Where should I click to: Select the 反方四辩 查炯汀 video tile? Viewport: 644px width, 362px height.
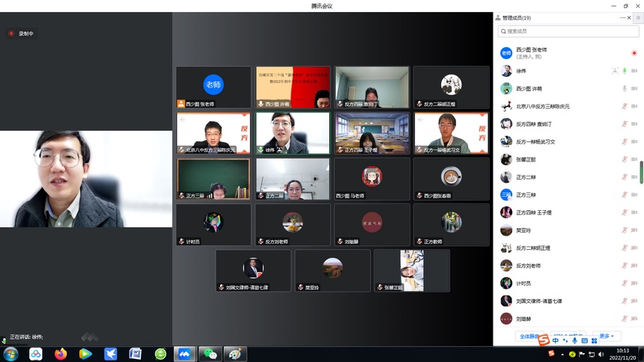[371, 87]
